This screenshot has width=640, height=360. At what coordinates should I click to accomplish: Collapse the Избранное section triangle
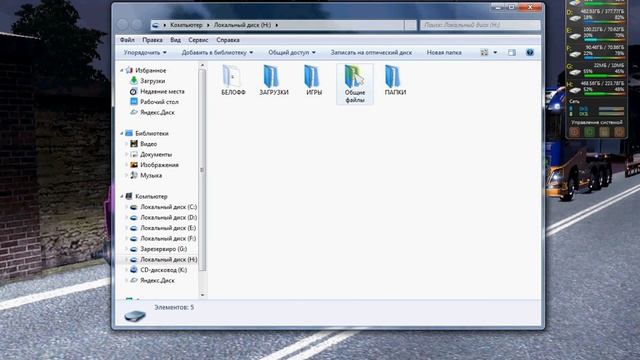[x=122, y=71]
